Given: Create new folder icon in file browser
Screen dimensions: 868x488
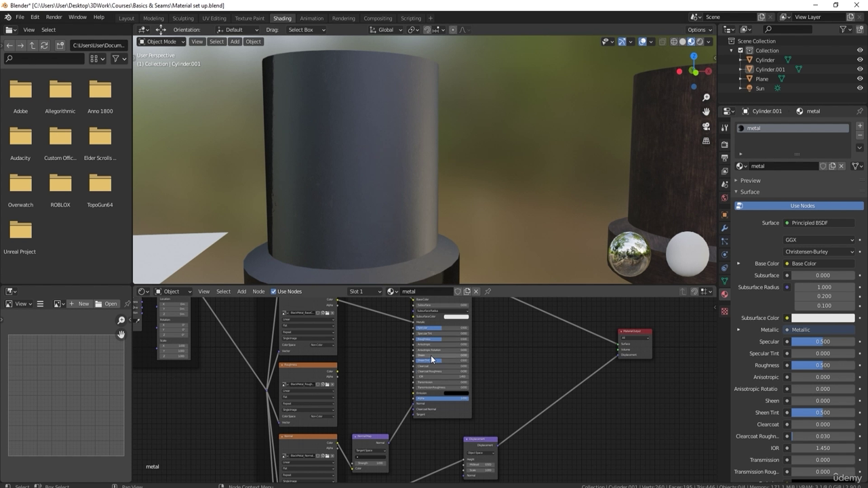Looking at the screenshot, I should click(60, 45).
